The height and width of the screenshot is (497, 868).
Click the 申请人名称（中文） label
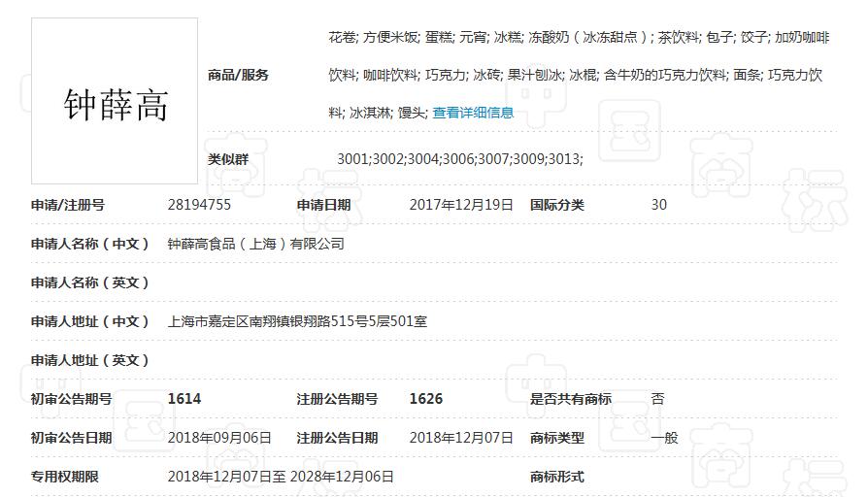[91, 244]
